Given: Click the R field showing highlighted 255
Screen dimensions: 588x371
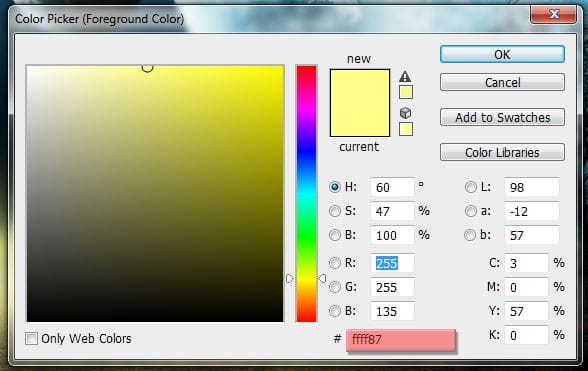Looking at the screenshot, I should click(392, 263).
